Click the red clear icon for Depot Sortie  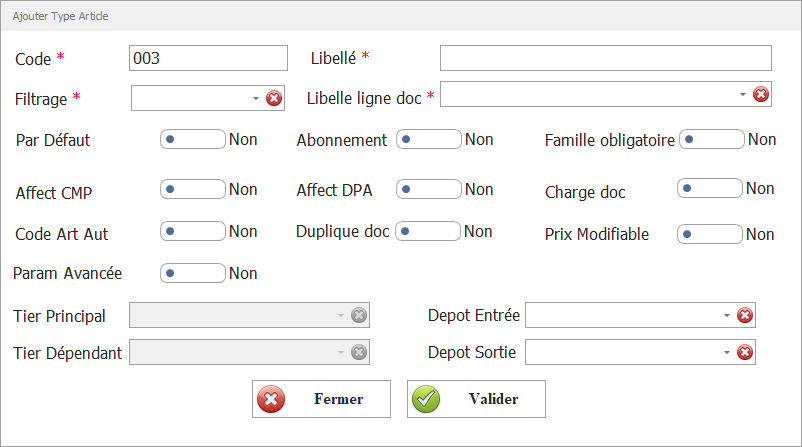(x=744, y=353)
